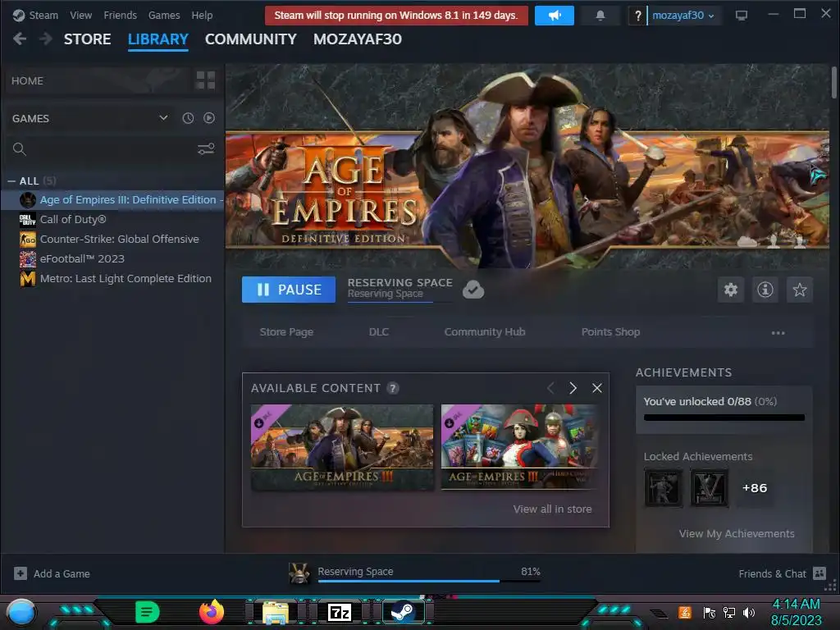The height and width of the screenshot is (630, 840).
Task: Open 7-Zip from the taskbar
Action: tap(340, 612)
